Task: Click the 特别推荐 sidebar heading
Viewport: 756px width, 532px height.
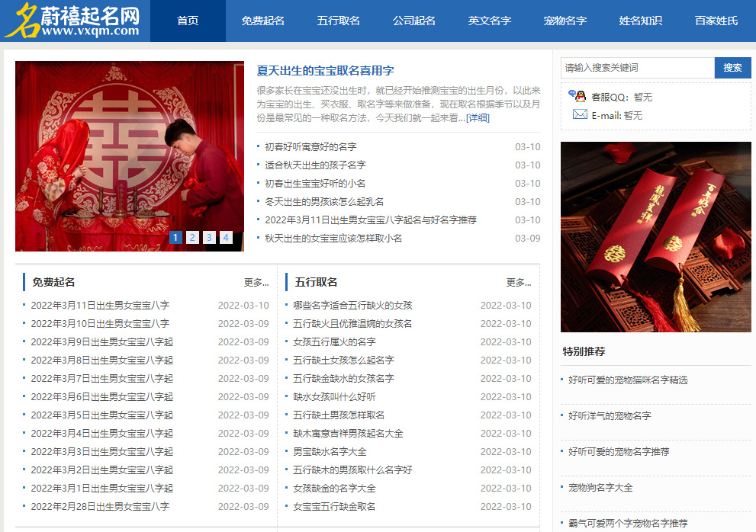Action: [584, 352]
